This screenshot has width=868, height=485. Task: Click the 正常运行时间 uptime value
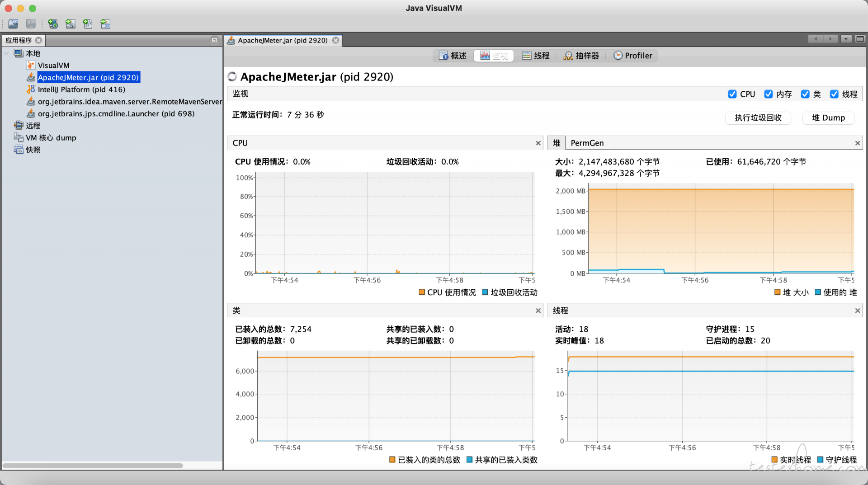tap(306, 115)
